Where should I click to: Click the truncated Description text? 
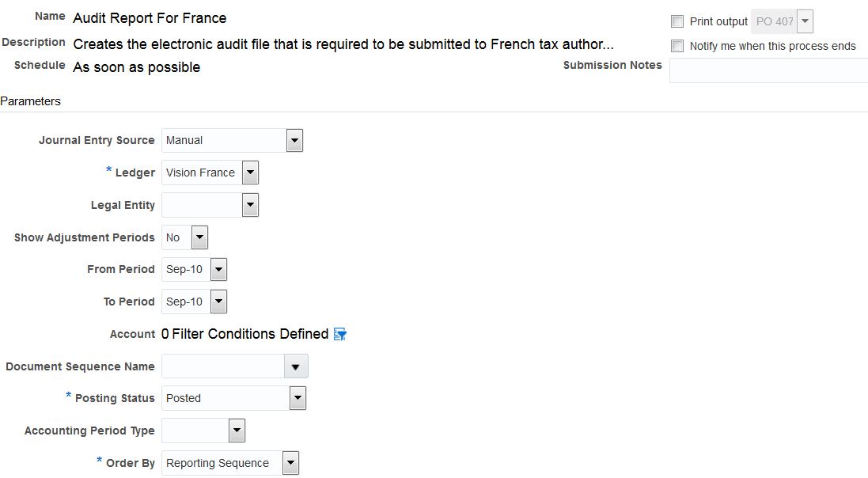343,44
